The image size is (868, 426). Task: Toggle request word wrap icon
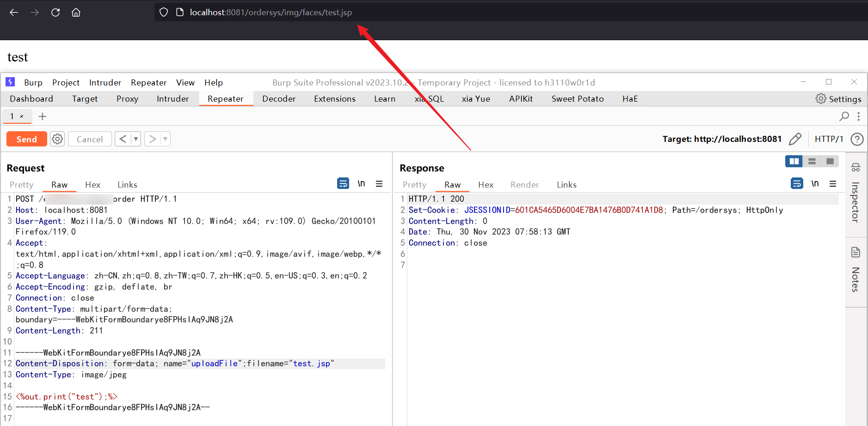343,184
